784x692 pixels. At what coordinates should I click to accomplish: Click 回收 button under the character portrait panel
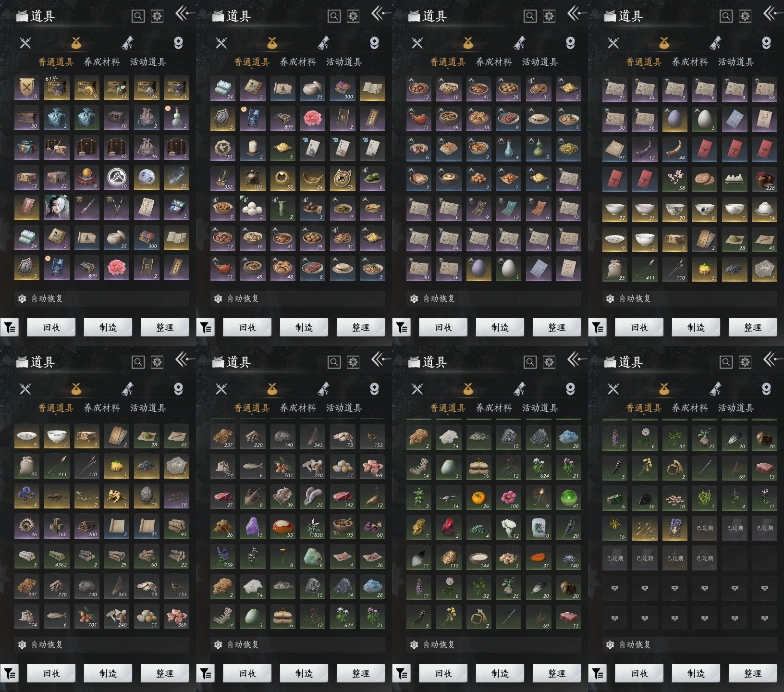pyautogui.click(x=51, y=328)
